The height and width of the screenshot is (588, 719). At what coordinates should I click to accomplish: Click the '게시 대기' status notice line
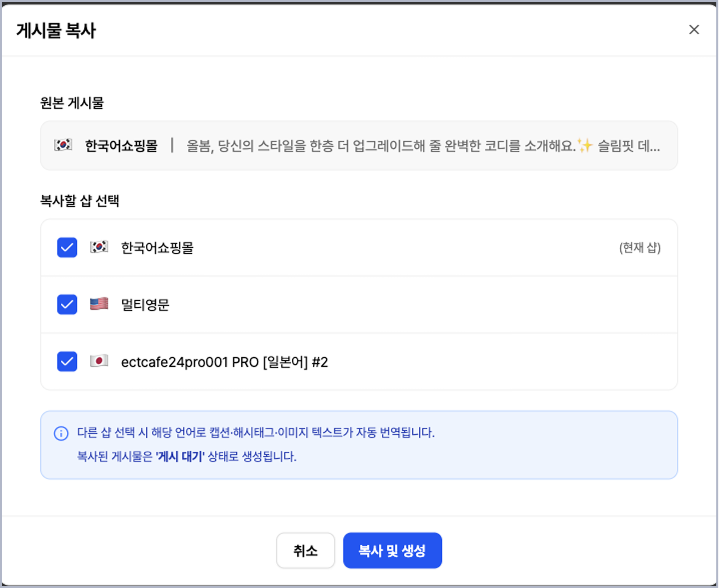coord(187,456)
